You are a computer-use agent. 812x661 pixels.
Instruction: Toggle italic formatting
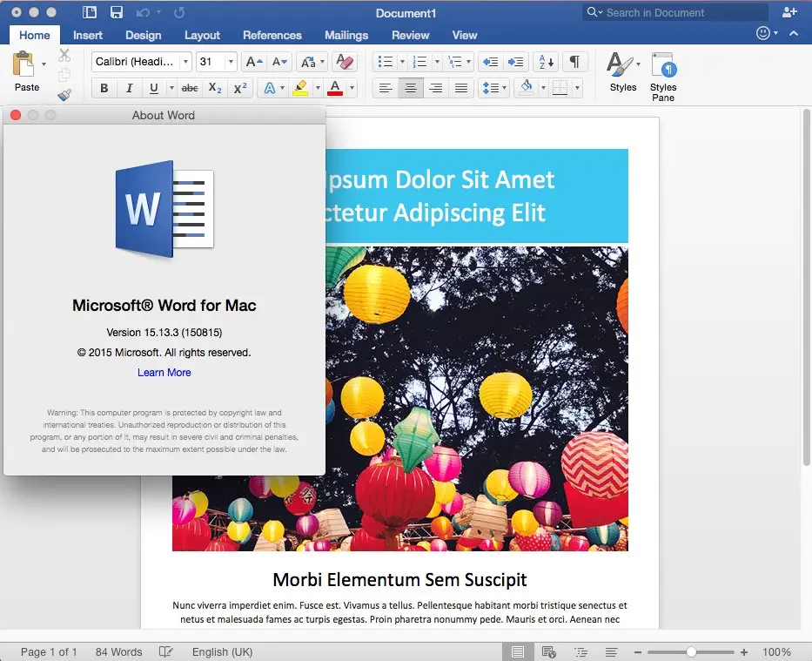coord(130,89)
